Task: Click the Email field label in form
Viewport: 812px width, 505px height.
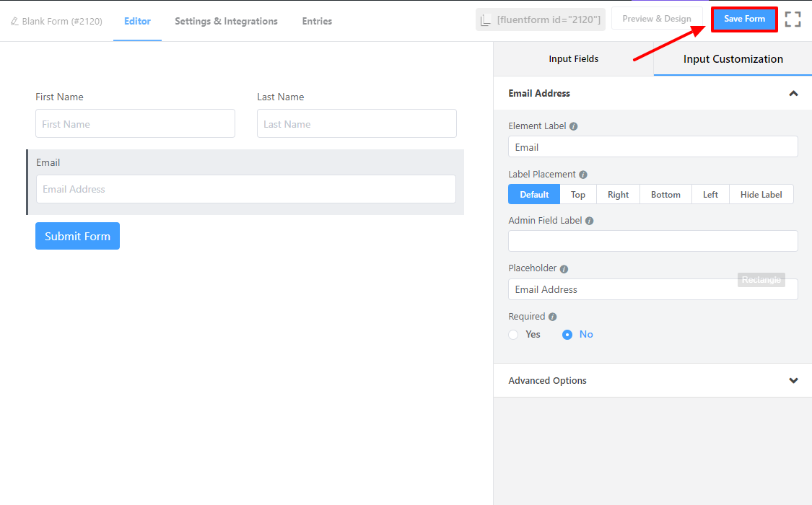Action: click(48, 162)
